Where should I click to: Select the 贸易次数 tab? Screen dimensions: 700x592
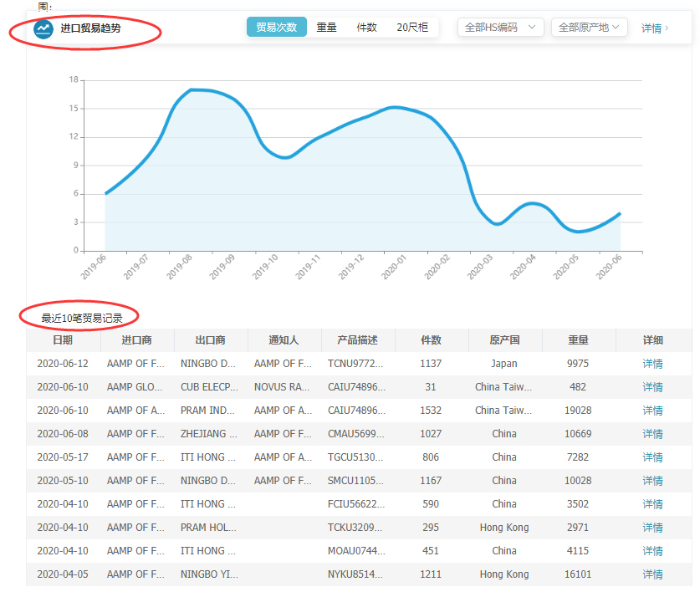(276, 28)
